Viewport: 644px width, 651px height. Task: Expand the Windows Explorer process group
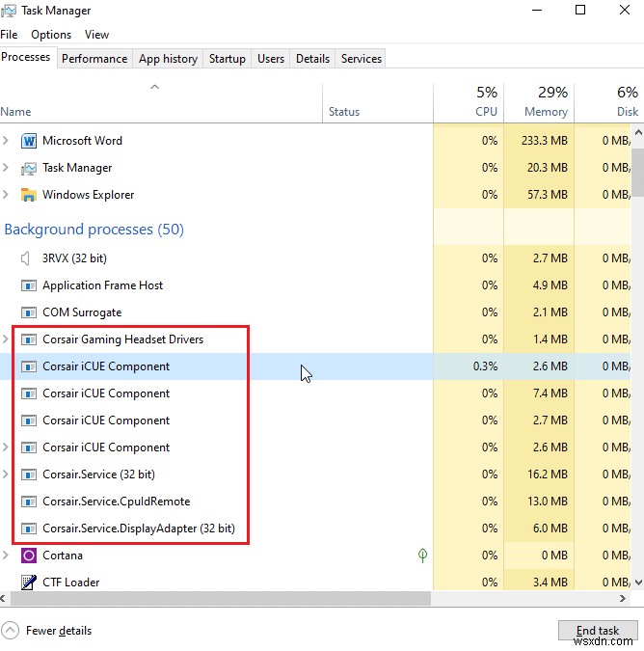pos(6,195)
